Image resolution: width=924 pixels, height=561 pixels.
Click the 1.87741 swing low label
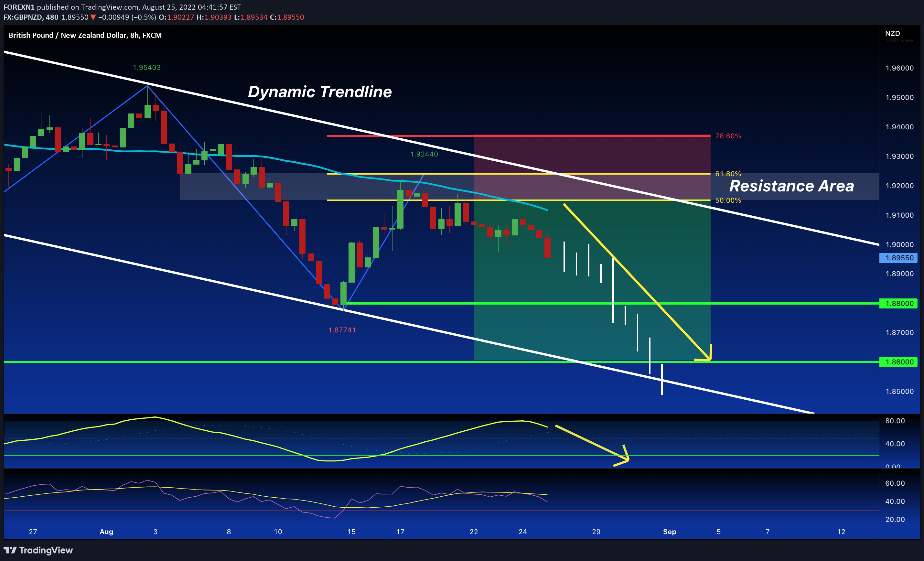pos(342,330)
